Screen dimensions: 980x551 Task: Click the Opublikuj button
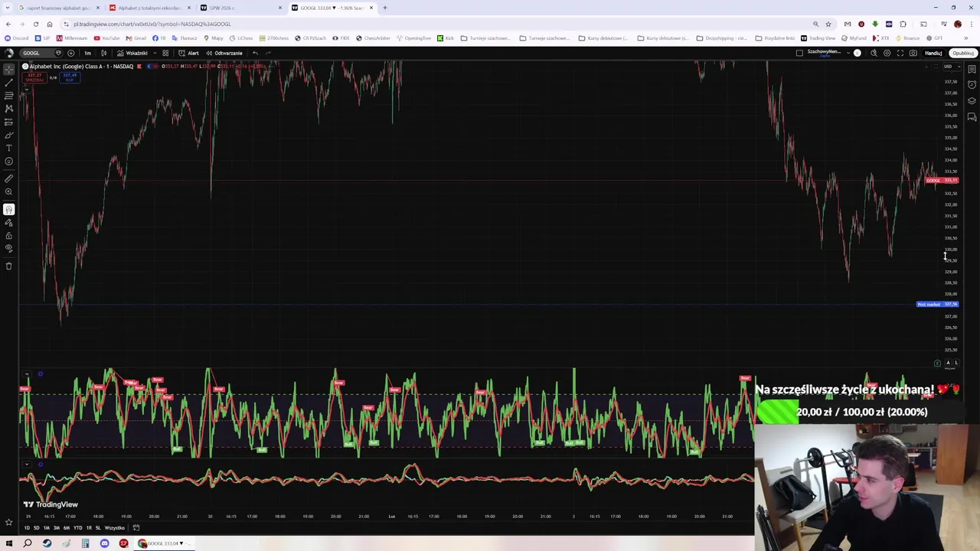(962, 53)
